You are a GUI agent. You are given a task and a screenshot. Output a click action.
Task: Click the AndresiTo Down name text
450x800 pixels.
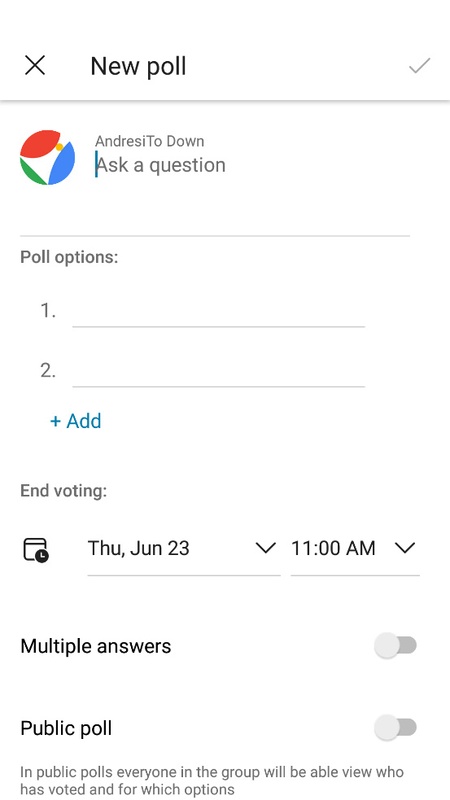click(x=149, y=141)
